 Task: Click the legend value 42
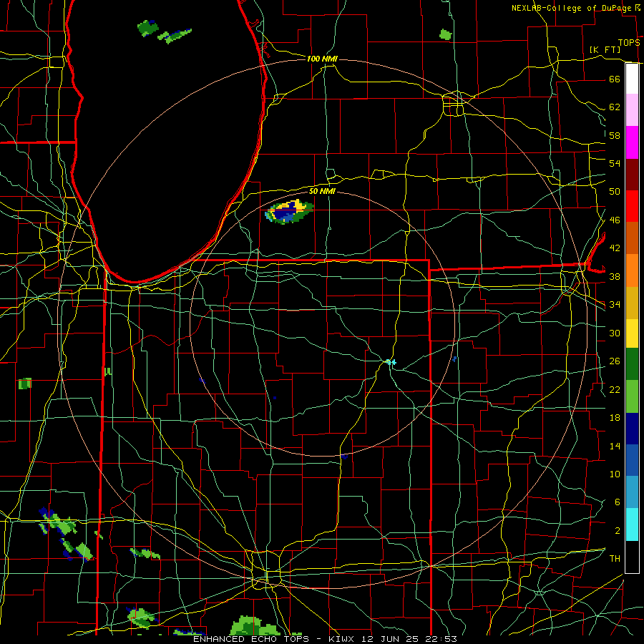point(615,248)
